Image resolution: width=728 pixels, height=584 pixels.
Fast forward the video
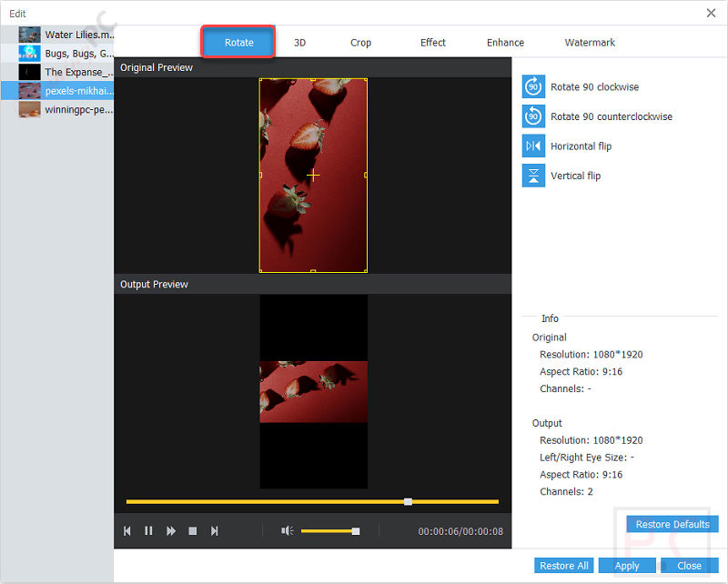pyautogui.click(x=171, y=530)
